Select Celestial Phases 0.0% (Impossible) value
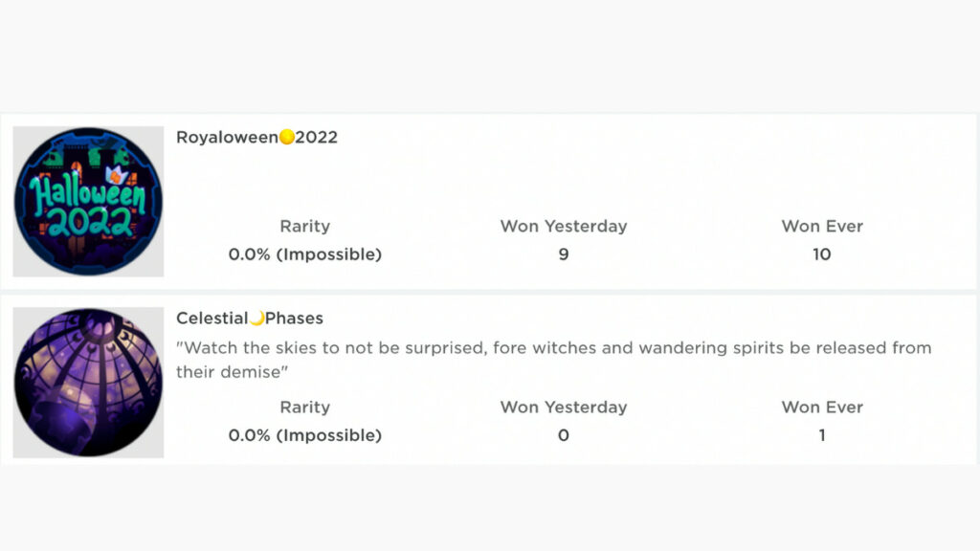The width and height of the screenshot is (980, 551). point(305,435)
